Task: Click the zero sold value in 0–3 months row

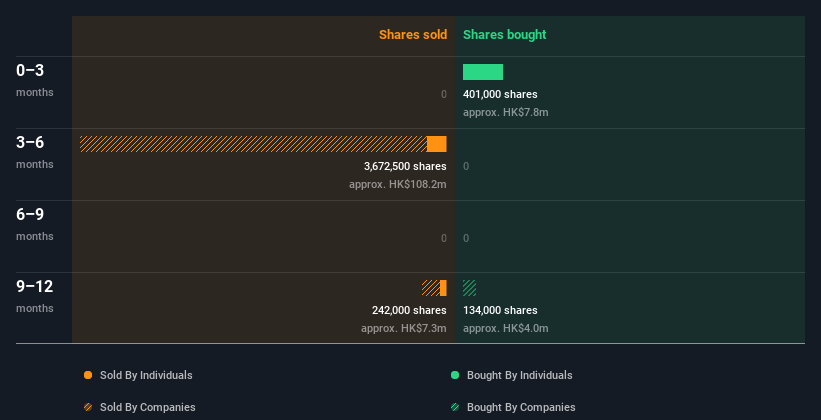Action: click(x=444, y=94)
